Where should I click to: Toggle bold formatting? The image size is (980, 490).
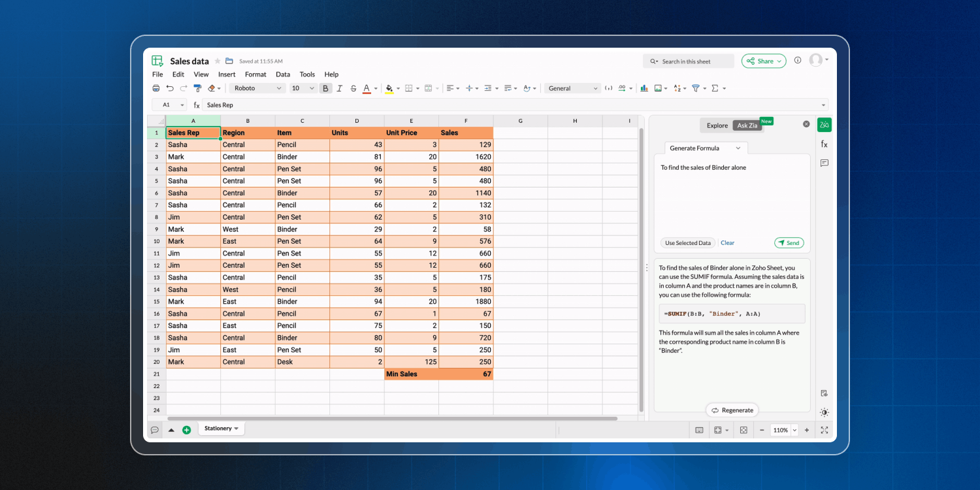[325, 88]
